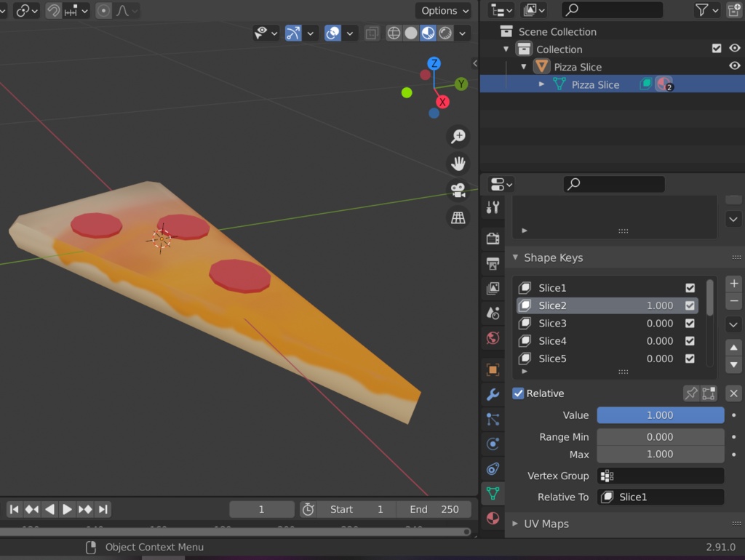Click the camera view icon in the viewport
The height and width of the screenshot is (560, 745).
coord(458,191)
